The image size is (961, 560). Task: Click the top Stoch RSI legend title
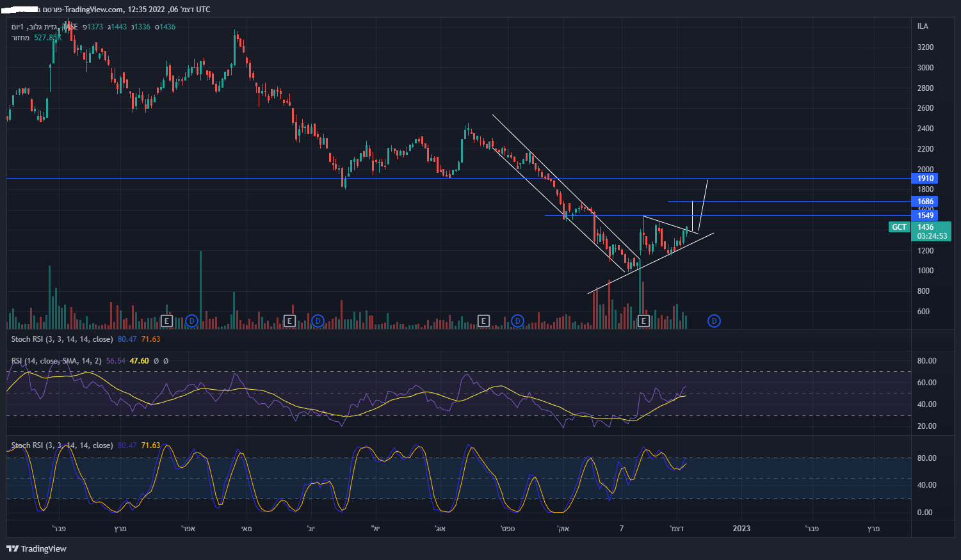(x=62, y=339)
